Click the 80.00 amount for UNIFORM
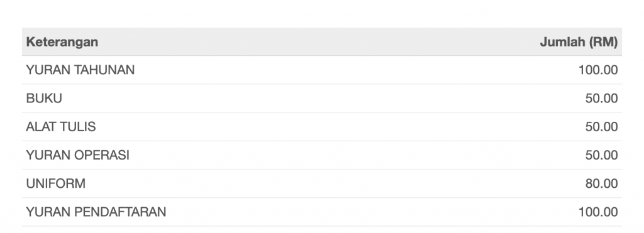This screenshot has height=233, width=644. pos(602,183)
